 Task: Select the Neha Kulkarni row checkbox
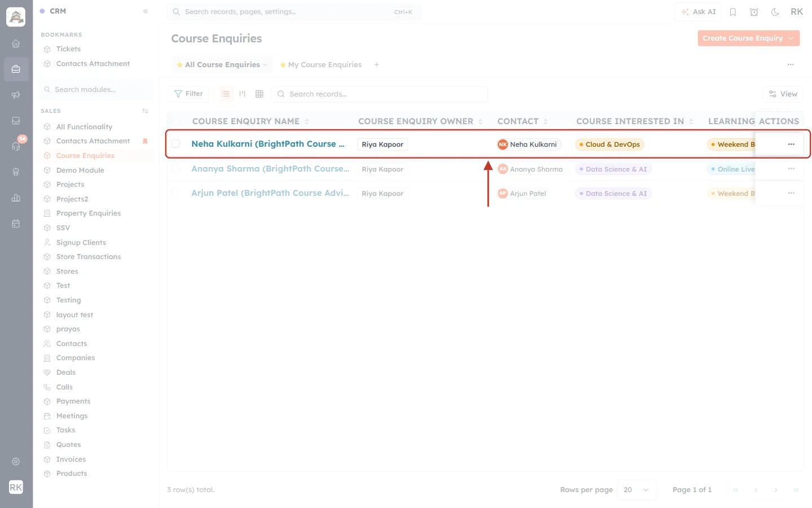click(176, 144)
